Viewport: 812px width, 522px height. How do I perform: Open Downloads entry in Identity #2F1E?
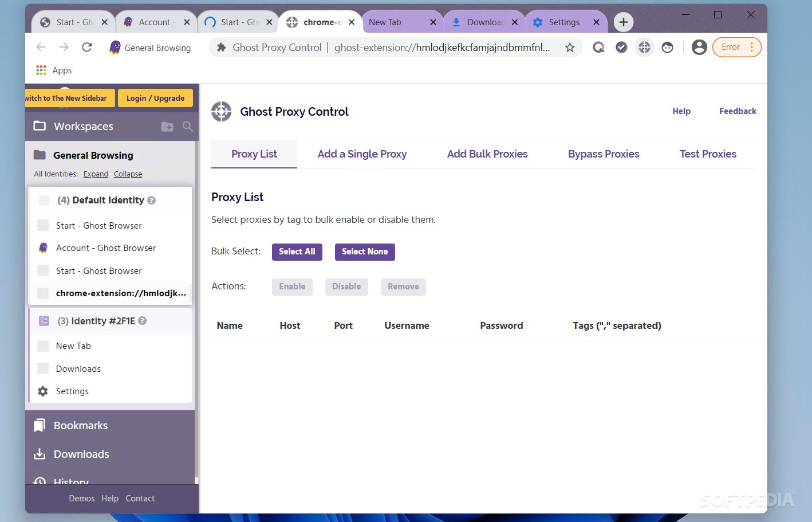coord(111,369)
